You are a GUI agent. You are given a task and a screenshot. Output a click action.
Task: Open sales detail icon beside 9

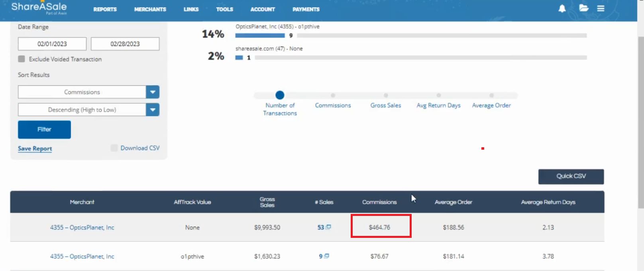click(326, 256)
